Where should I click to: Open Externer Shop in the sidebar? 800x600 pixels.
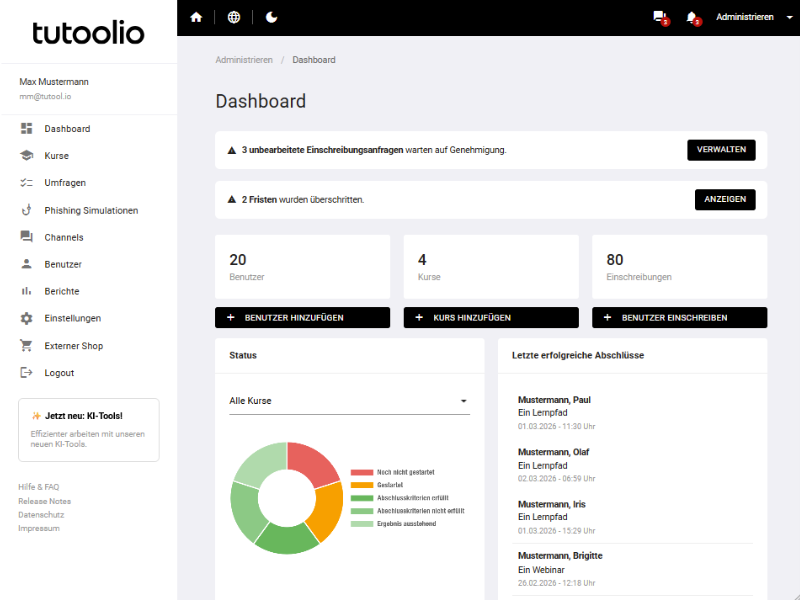(x=73, y=346)
